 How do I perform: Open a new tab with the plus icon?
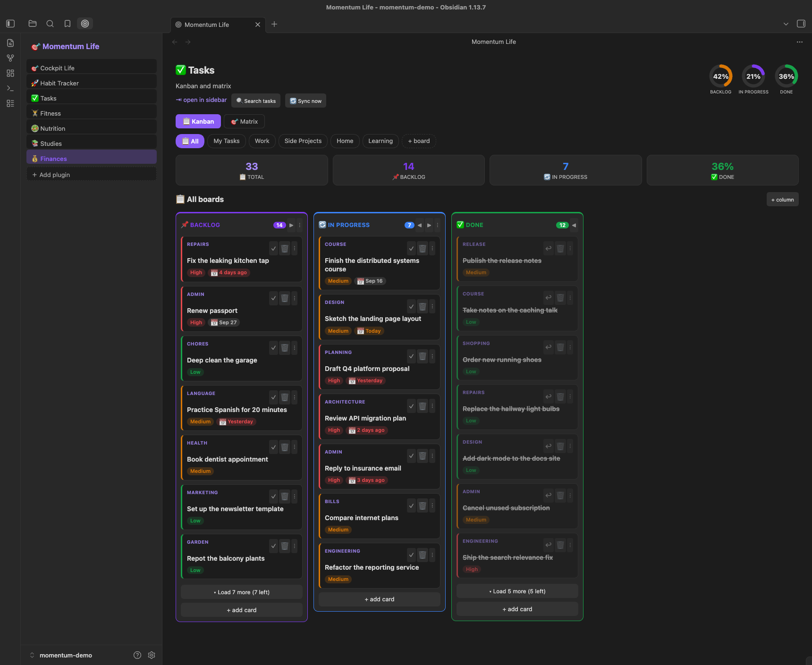(274, 24)
